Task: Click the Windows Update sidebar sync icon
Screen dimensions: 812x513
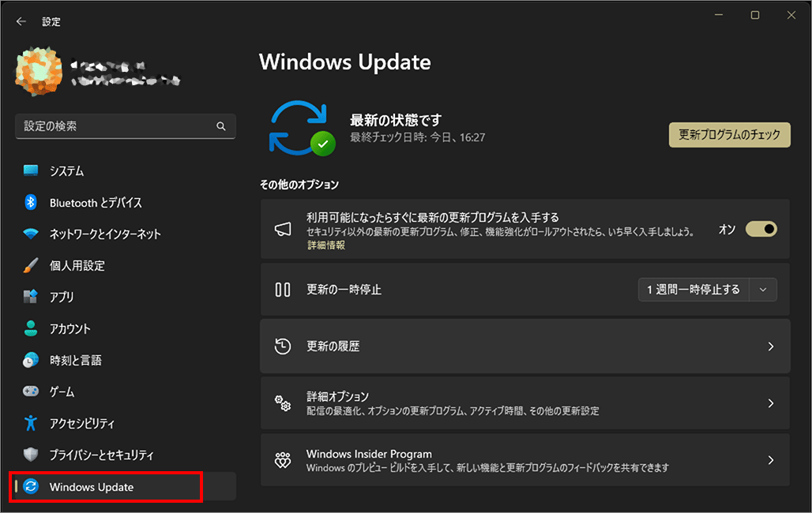Action: pos(31,487)
